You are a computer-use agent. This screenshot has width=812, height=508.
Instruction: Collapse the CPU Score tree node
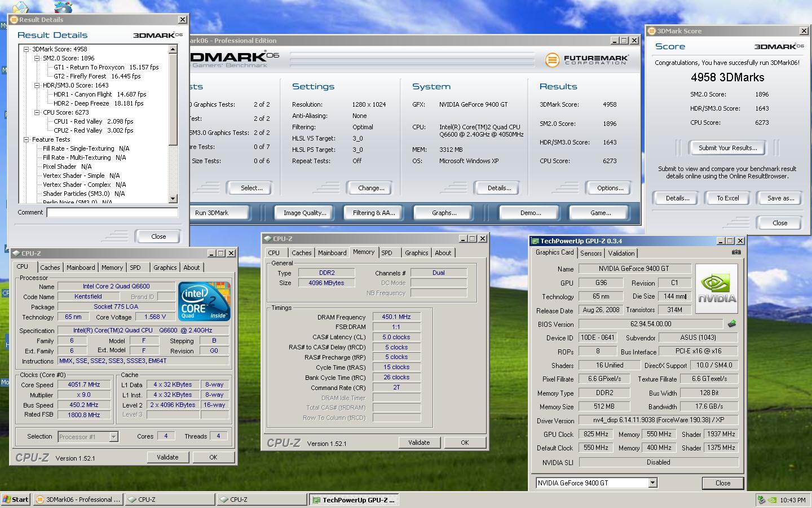(37, 112)
